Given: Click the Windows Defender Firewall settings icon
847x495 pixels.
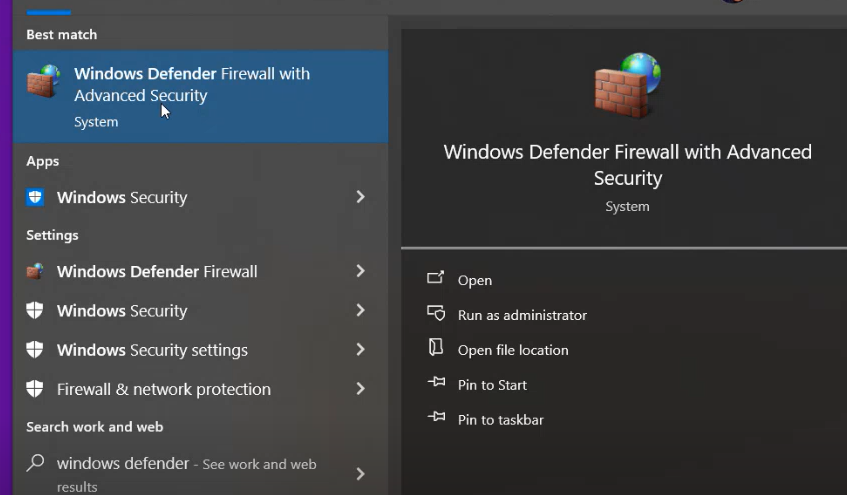Looking at the screenshot, I should coord(35,271).
